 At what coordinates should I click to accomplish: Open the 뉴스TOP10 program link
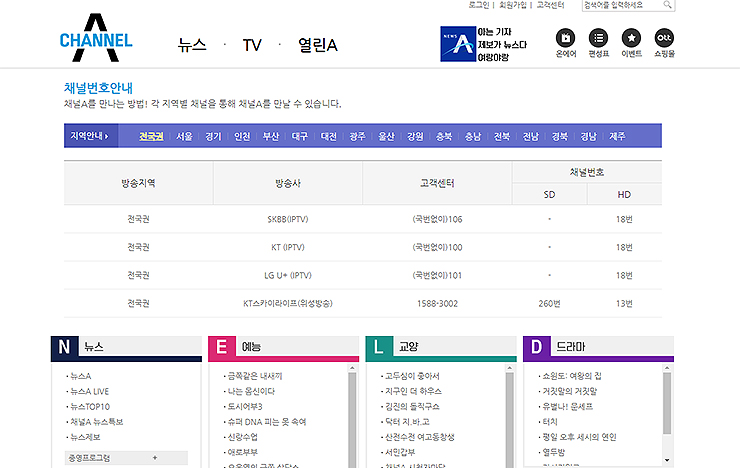click(x=90, y=406)
